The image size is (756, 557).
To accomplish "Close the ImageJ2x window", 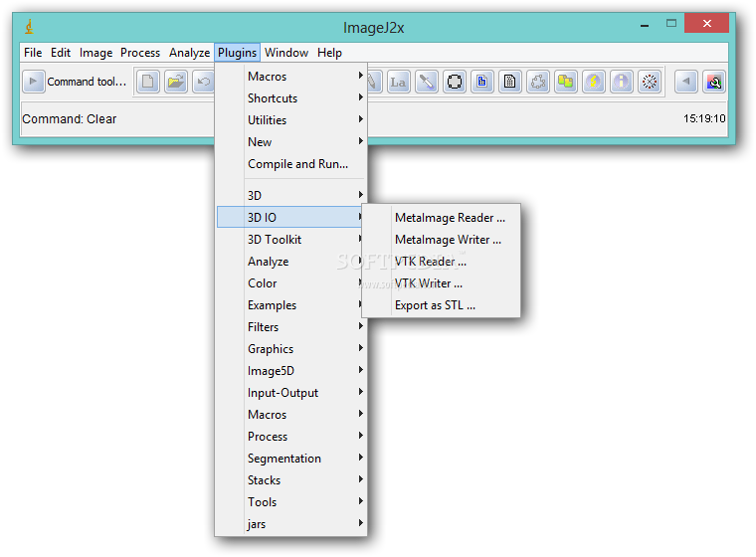I will 706,23.
